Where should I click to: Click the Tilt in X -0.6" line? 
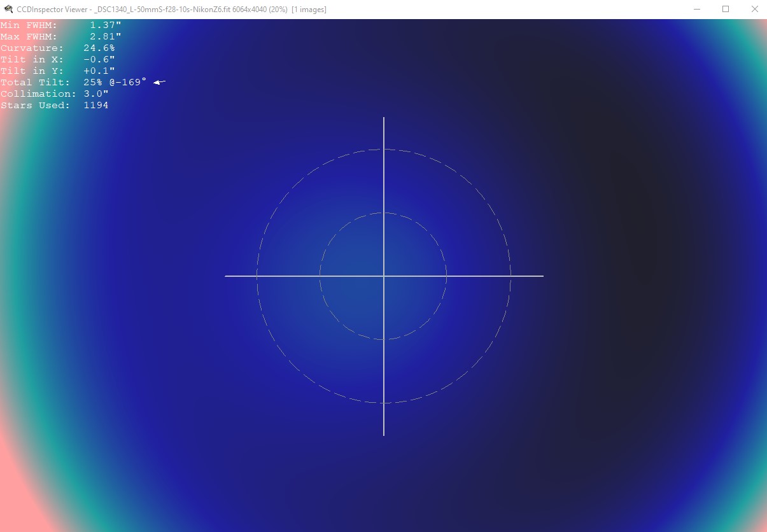click(58, 59)
